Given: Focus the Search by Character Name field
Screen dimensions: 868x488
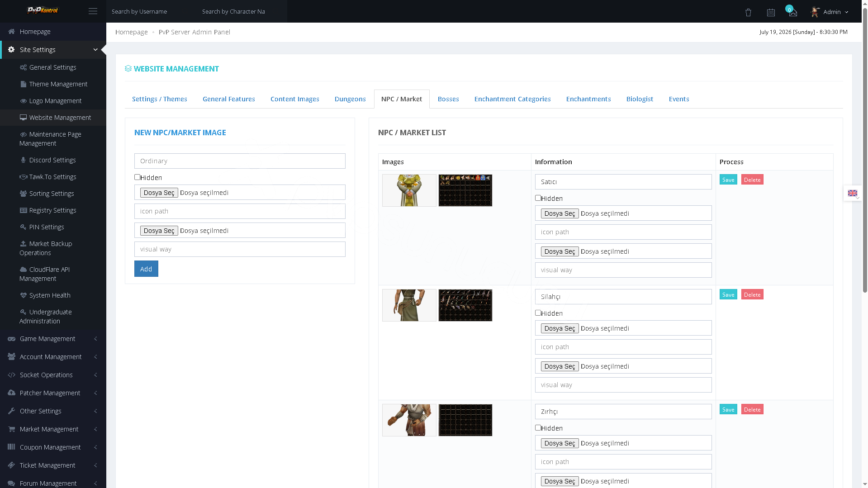Looking at the screenshot, I should click(242, 11).
